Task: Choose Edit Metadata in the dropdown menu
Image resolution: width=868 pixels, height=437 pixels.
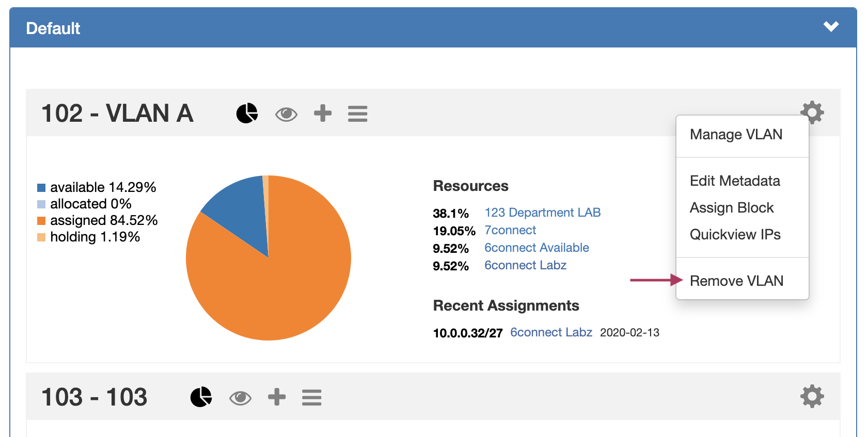Action: point(735,181)
